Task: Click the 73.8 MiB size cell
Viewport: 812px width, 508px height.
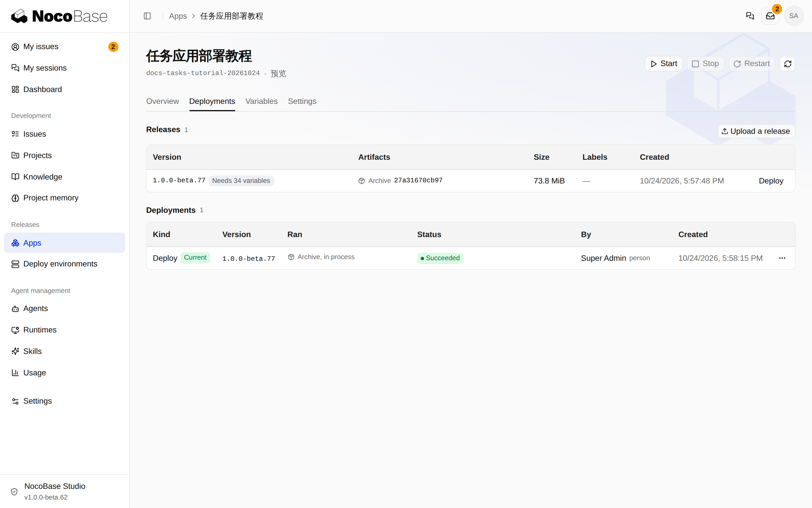Action: click(x=549, y=181)
